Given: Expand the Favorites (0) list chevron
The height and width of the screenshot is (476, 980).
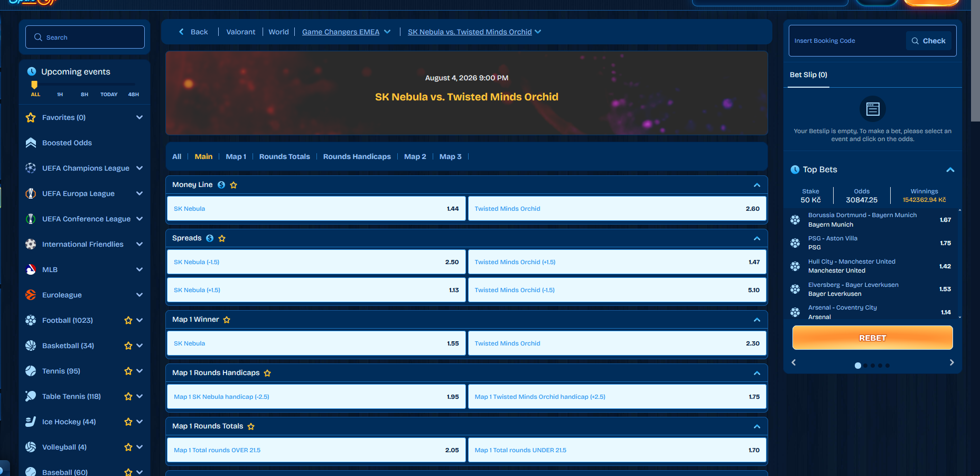Looking at the screenshot, I should 139,117.
